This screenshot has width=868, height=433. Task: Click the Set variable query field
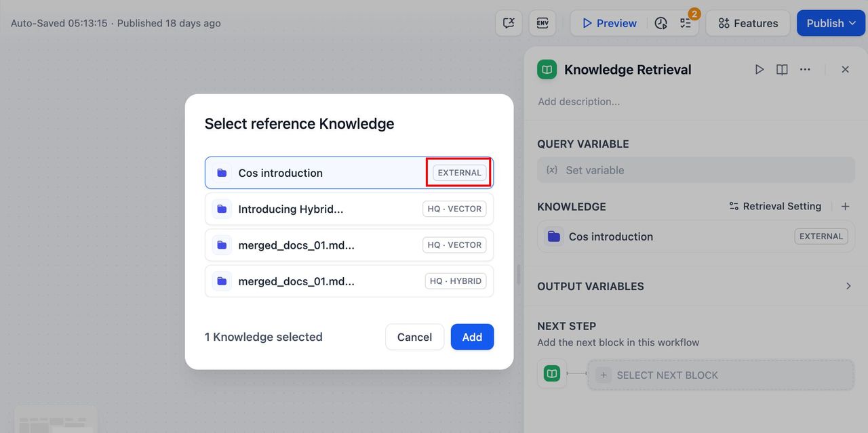(696, 170)
